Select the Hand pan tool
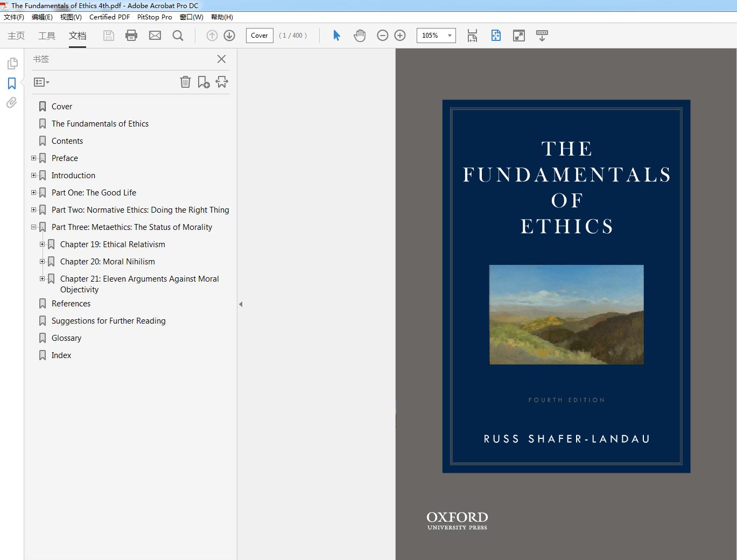Screen dimensions: 737x560 [360, 36]
